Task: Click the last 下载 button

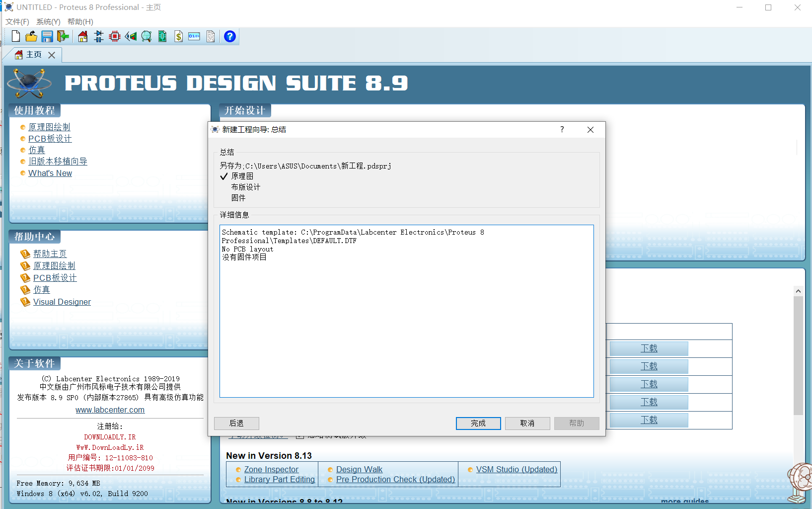Action: click(649, 420)
